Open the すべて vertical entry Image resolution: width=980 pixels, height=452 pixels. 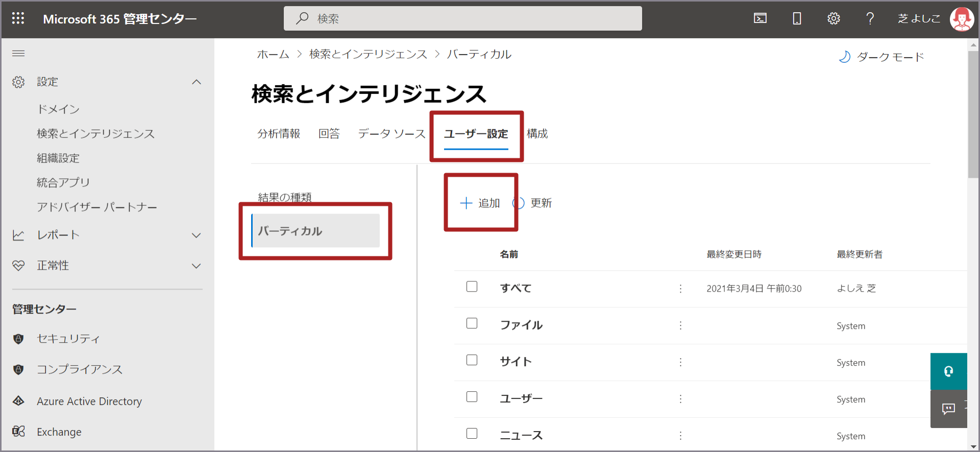516,288
